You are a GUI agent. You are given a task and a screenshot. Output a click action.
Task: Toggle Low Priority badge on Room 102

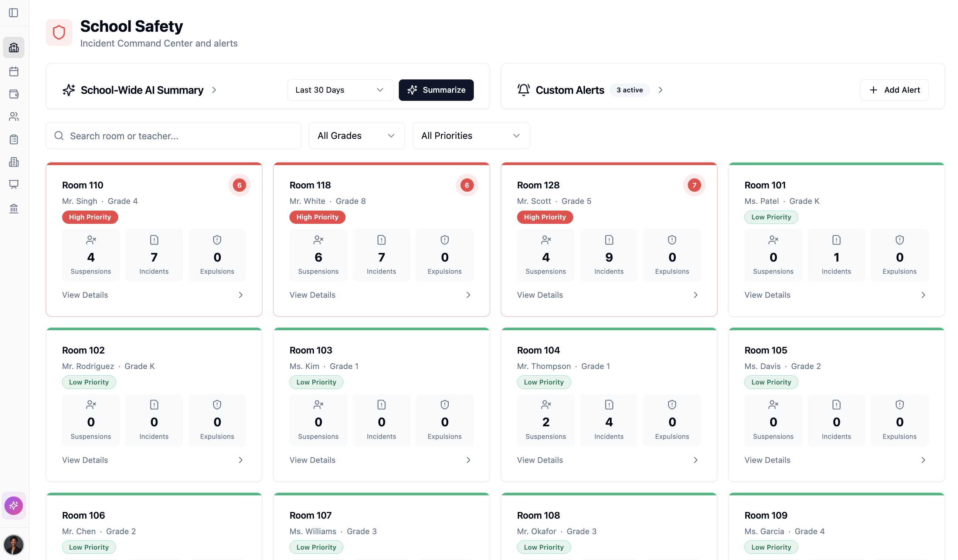[89, 382]
